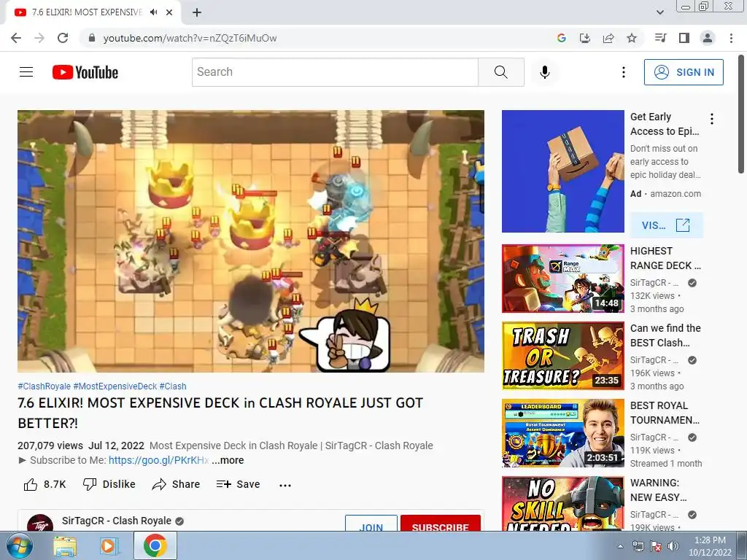
Task: Open the ad's three-dot options menu
Action: 712,119
